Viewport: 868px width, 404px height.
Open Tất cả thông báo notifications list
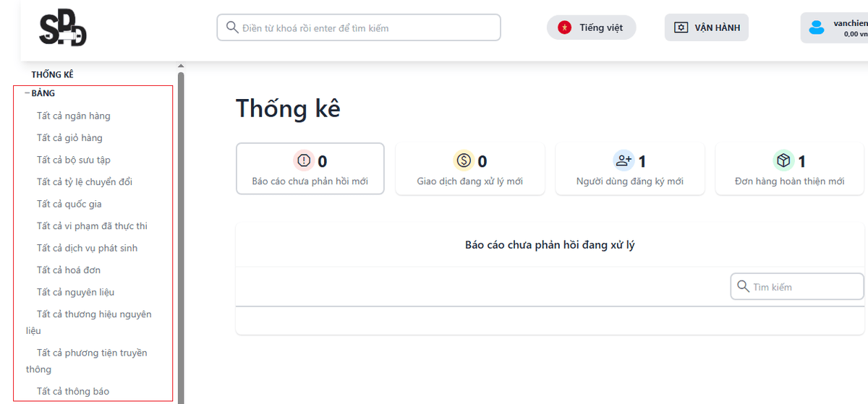[73, 392]
